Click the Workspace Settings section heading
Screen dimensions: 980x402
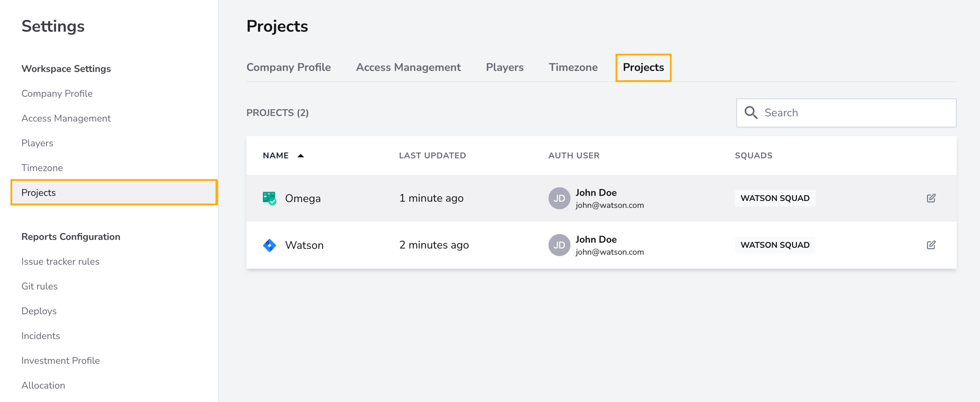pyautogui.click(x=66, y=69)
